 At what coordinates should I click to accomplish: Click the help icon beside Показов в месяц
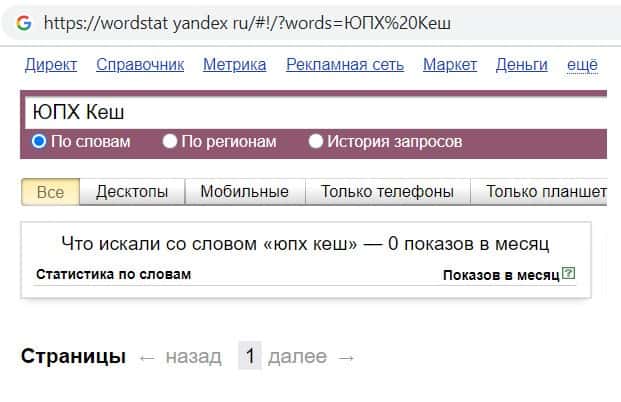coord(569,273)
